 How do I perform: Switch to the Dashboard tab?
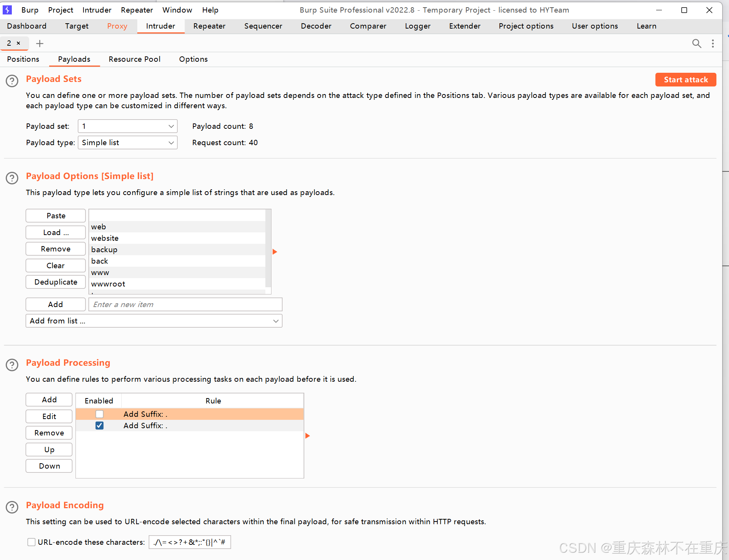(x=27, y=26)
